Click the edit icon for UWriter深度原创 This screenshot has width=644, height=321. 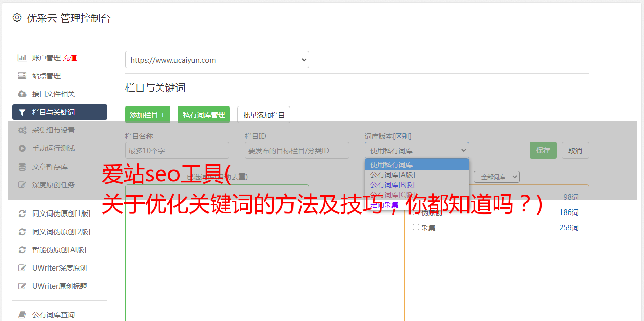(22, 268)
